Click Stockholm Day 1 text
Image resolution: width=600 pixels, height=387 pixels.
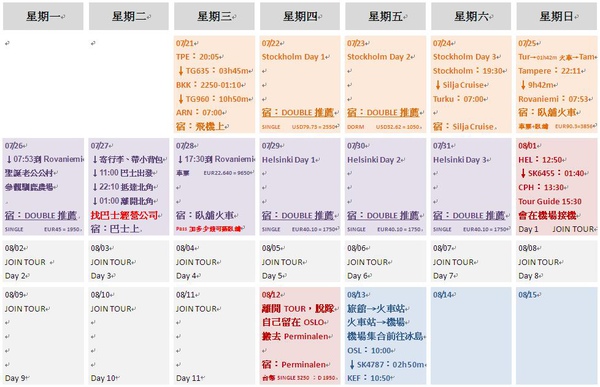pyautogui.click(x=293, y=57)
